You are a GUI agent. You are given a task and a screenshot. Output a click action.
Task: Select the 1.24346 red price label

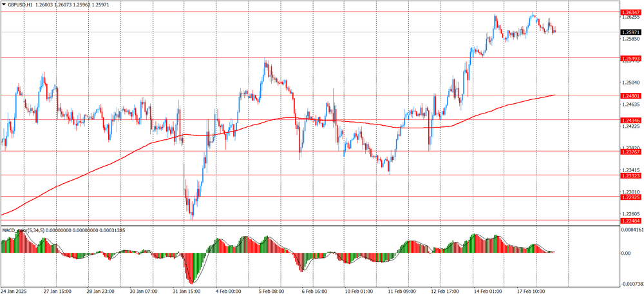click(631, 121)
